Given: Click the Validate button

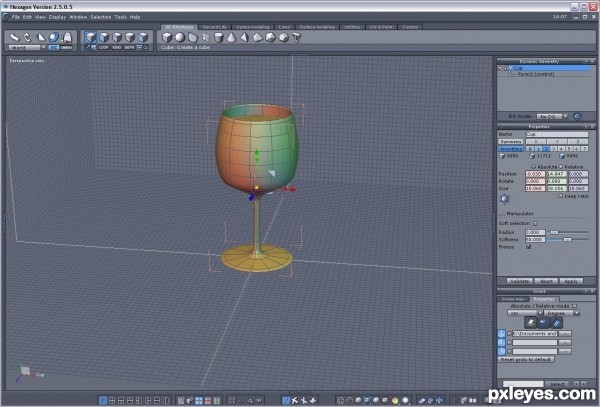Looking at the screenshot, I should pyautogui.click(x=520, y=281).
